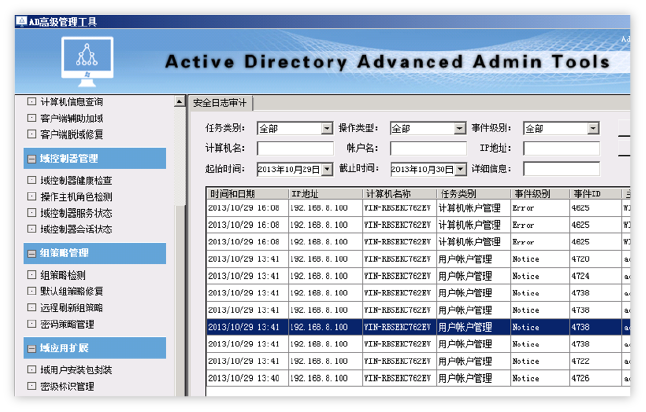Click the icon beside 域控制器健康检查
The height and width of the screenshot is (412, 646).
point(31,180)
